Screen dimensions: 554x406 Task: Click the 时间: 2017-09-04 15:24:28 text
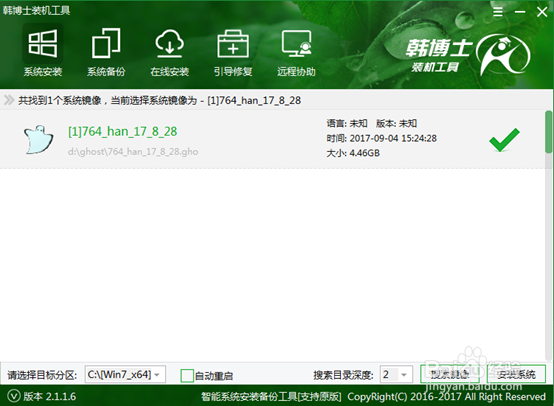click(382, 138)
